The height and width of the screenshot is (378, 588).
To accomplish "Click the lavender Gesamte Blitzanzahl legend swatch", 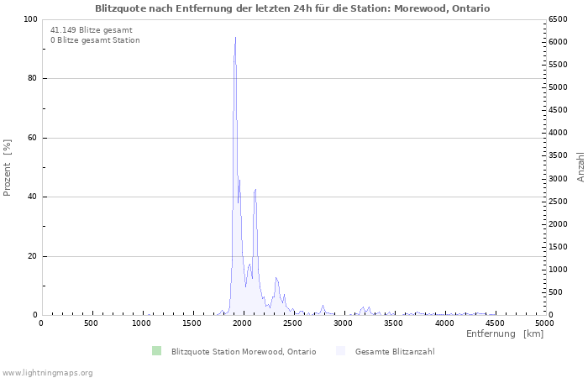I will [x=340, y=351].
